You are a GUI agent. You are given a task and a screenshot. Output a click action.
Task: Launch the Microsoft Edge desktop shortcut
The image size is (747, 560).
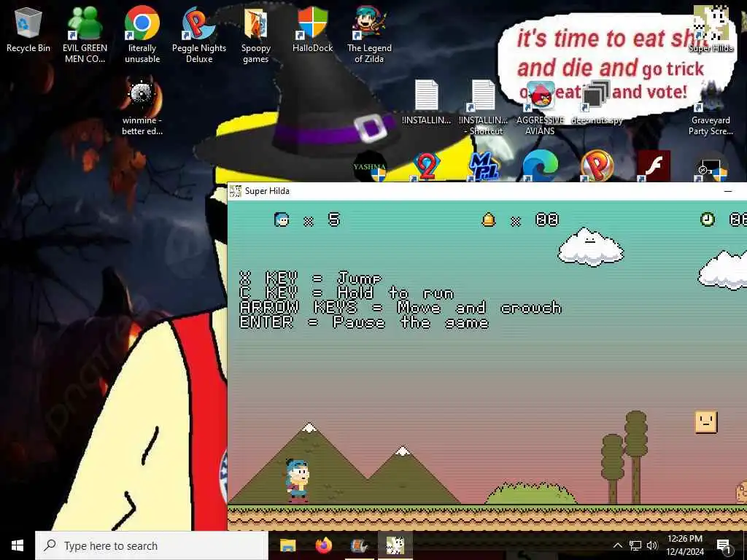pyautogui.click(x=541, y=167)
